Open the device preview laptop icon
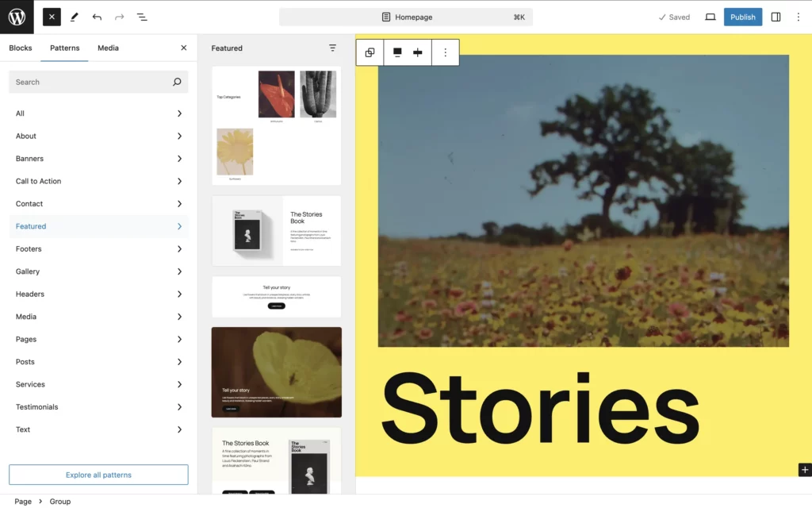Viewport: 812px width, 508px height. click(x=710, y=17)
